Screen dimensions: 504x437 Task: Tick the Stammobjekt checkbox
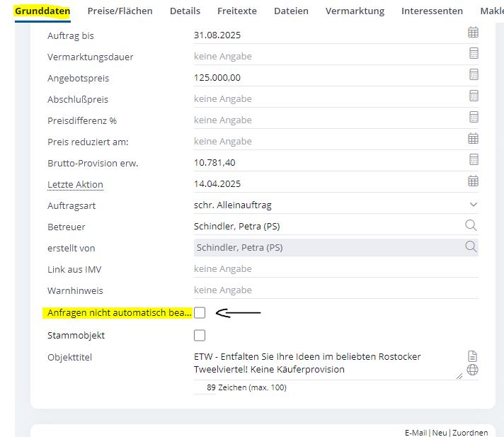(200, 335)
